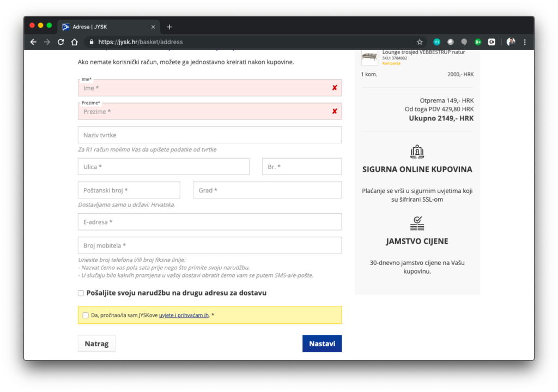Click the browser back arrow

(33, 42)
